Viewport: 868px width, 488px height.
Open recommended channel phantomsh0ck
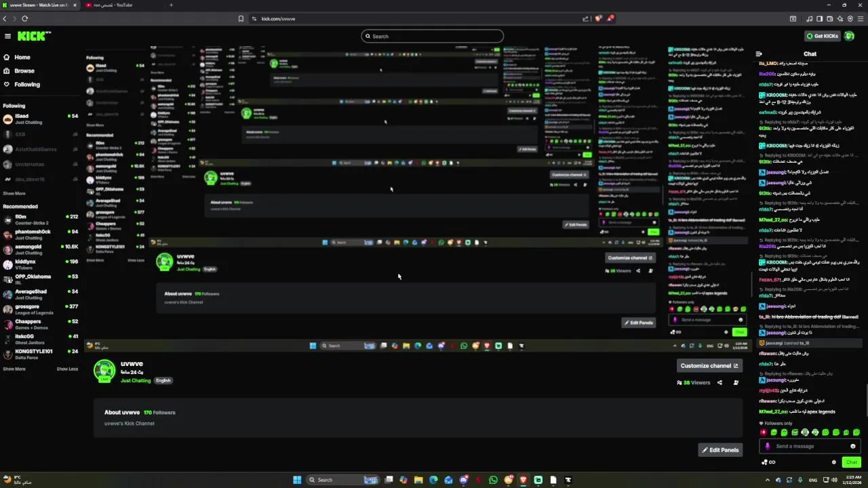(x=41, y=235)
